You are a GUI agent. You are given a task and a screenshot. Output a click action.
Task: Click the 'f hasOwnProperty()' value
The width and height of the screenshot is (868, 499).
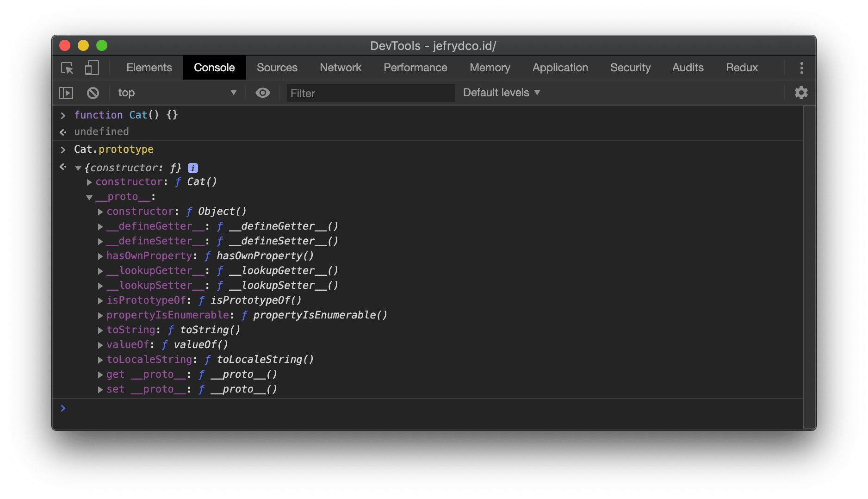(259, 256)
